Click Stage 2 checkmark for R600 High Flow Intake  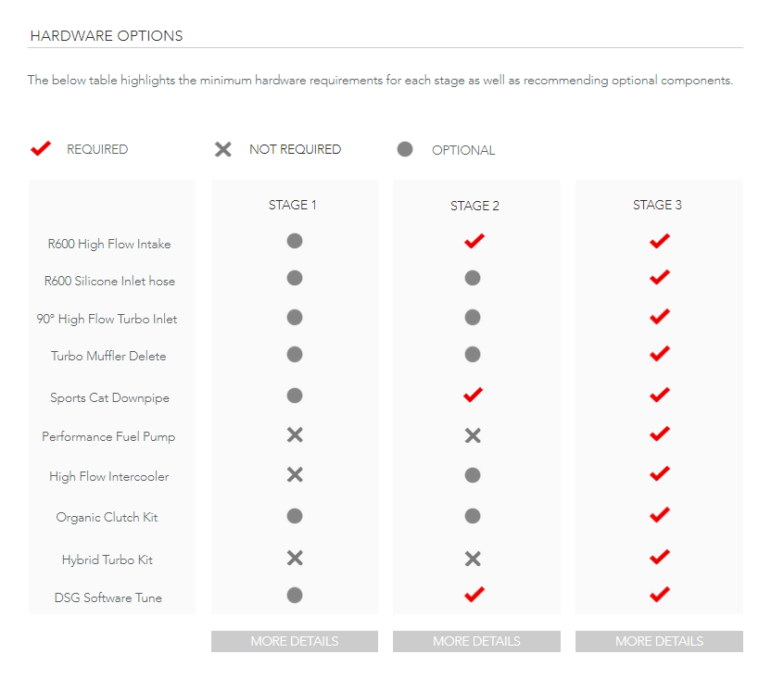[x=474, y=242]
